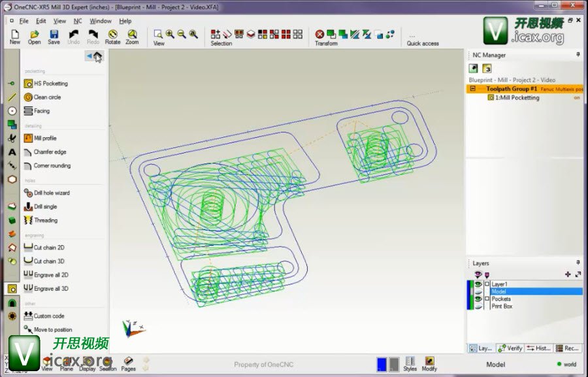588x377 pixels.
Task: Select the Model layer row
Action: pos(536,291)
